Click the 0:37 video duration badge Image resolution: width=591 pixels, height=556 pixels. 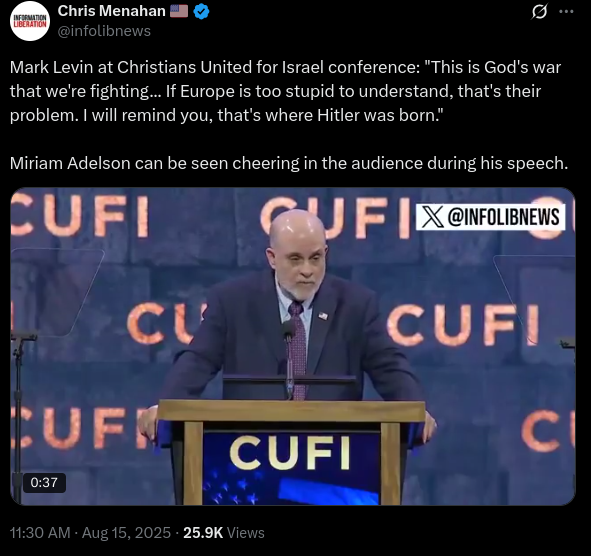(x=44, y=482)
